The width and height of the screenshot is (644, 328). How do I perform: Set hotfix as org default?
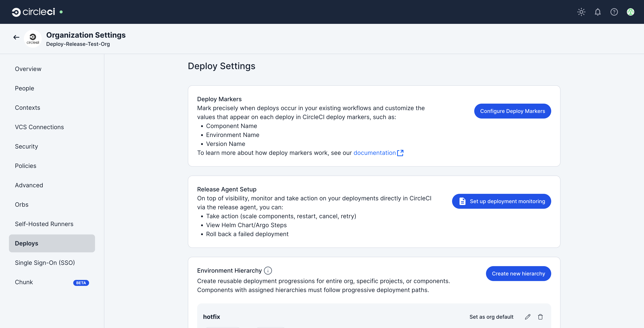[x=491, y=317]
